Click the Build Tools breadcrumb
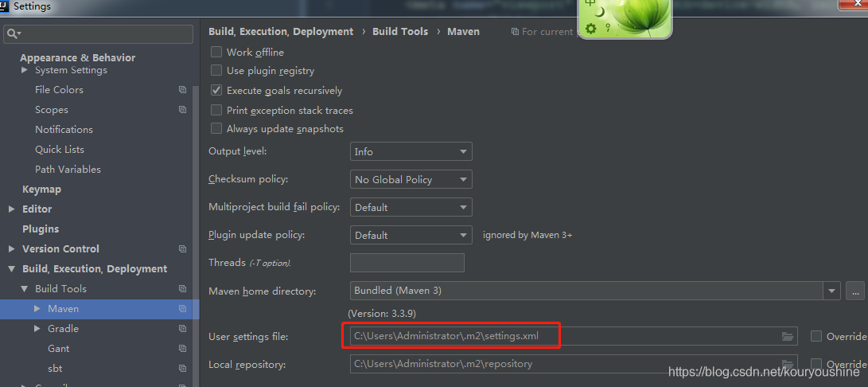 [x=400, y=32]
